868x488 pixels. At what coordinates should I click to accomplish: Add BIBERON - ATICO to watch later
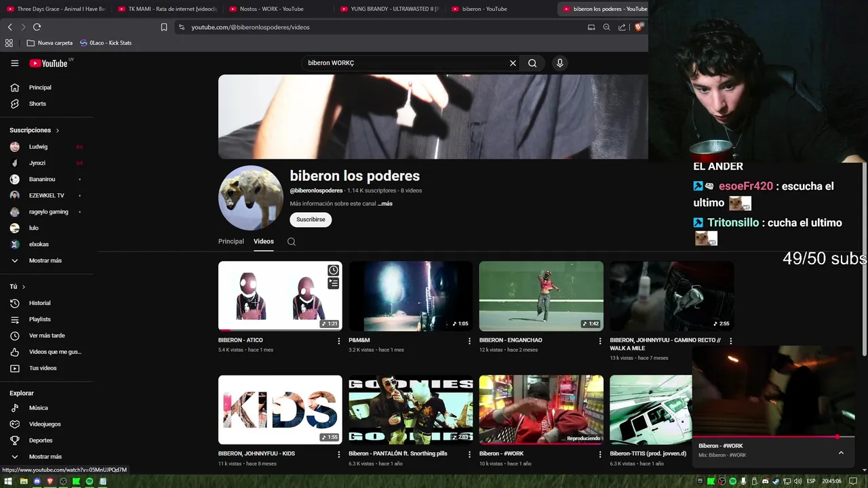334,270
